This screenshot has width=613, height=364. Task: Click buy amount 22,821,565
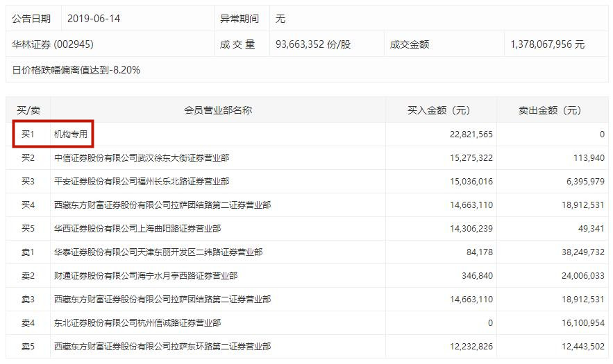pyautogui.click(x=471, y=135)
